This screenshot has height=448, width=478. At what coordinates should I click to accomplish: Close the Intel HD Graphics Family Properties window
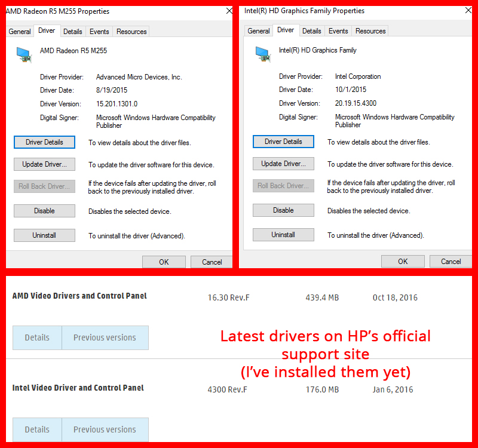click(468, 10)
